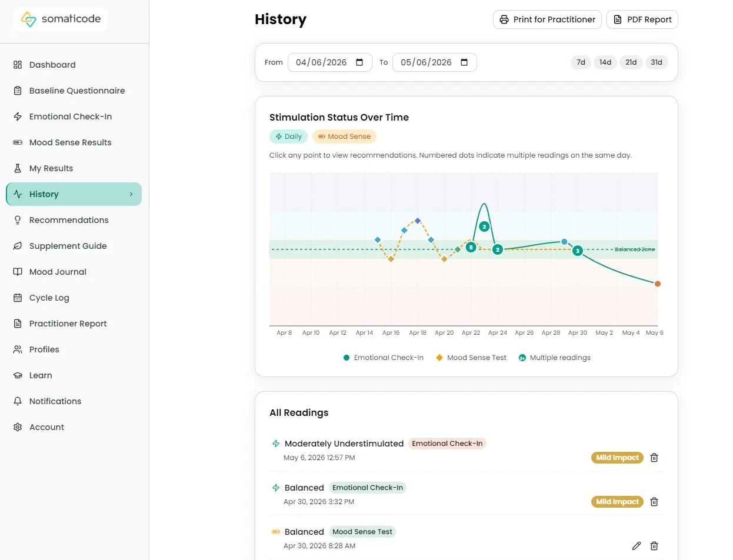The height and width of the screenshot is (560, 733).
Task: Delete the Apr 30 3:32 PM reading
Action: click(x=654, y=502)
